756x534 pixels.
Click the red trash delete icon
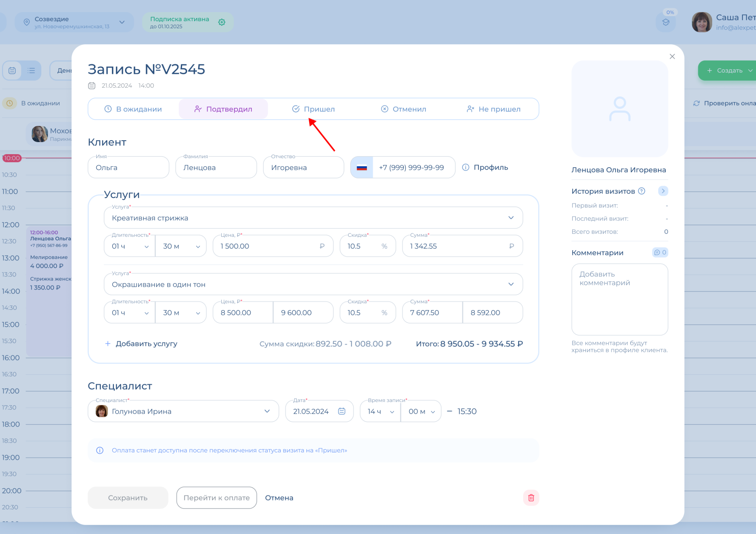531,498
